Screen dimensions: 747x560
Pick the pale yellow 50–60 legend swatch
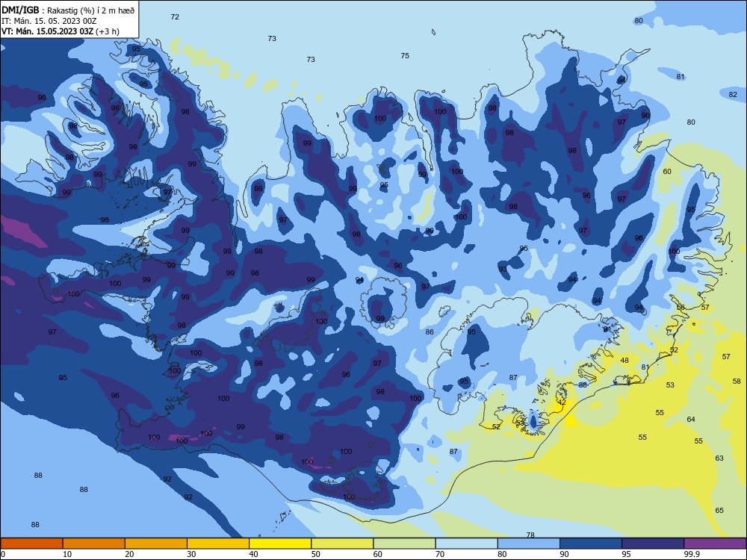pyautogui.click(x=342, y=544)
